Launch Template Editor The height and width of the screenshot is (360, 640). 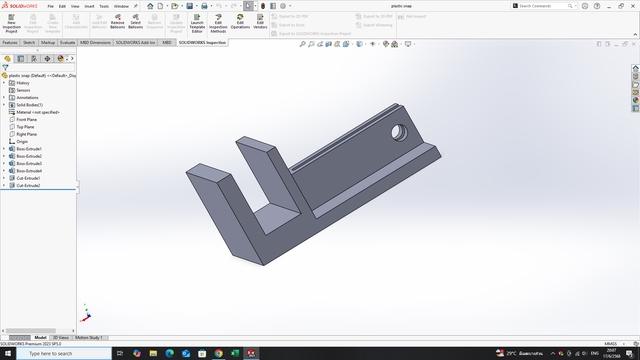(197, 24)
